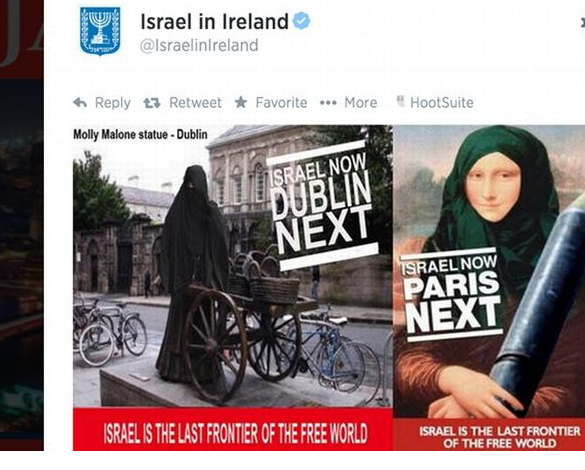Click the "Israel Now Dublin Next" sign
The image size is (585, 470).
coord(322,205)
